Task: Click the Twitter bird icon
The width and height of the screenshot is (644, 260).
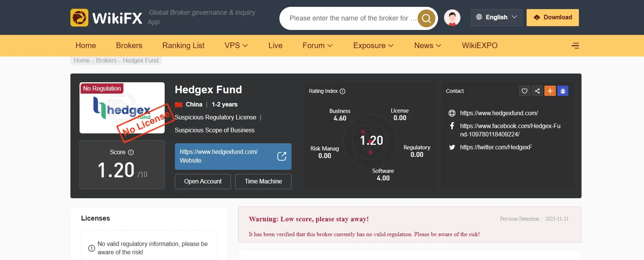Action: 452,147
